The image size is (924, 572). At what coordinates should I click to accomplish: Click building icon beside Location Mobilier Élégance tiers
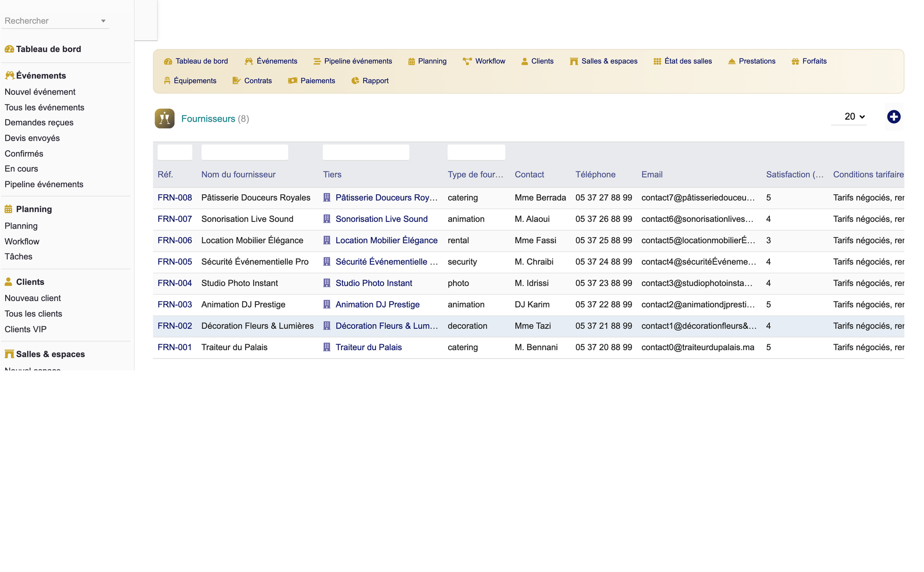(327, 240)
